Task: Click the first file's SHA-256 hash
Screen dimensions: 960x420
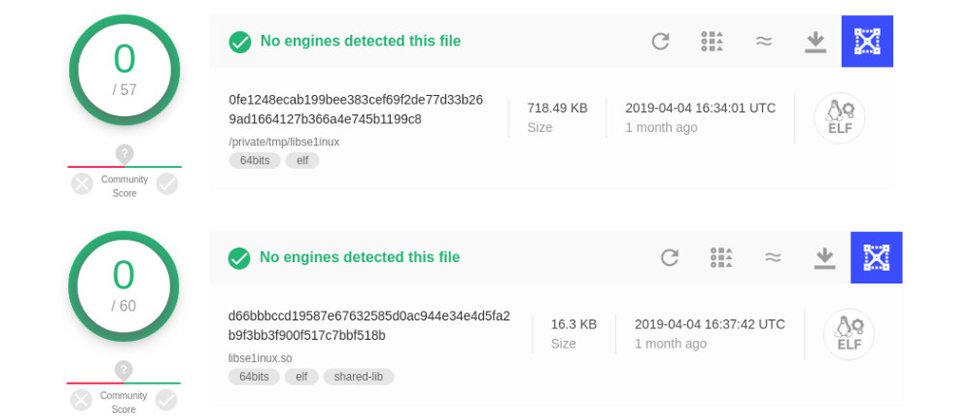Action: 356,109
